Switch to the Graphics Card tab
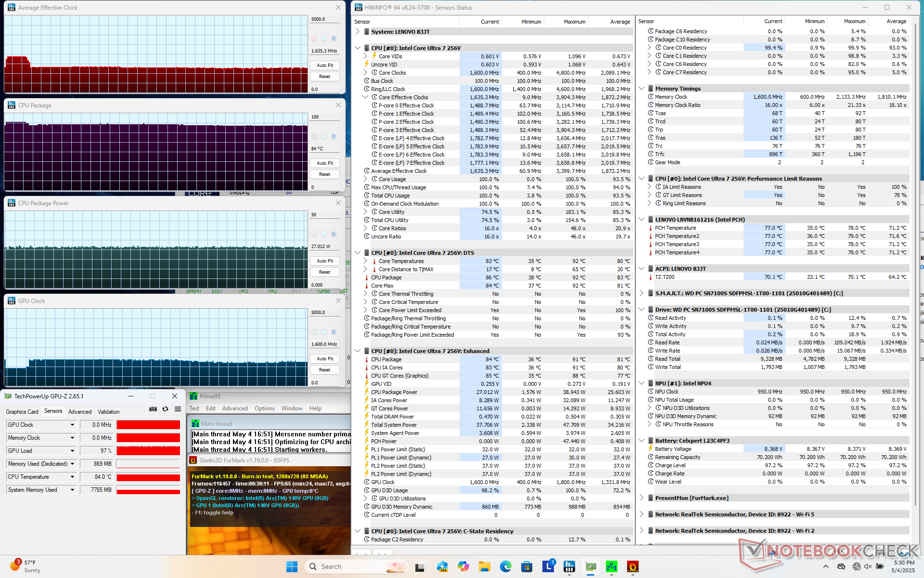Image resolution: width=924 pixels, height=578 pixels. 22,411
